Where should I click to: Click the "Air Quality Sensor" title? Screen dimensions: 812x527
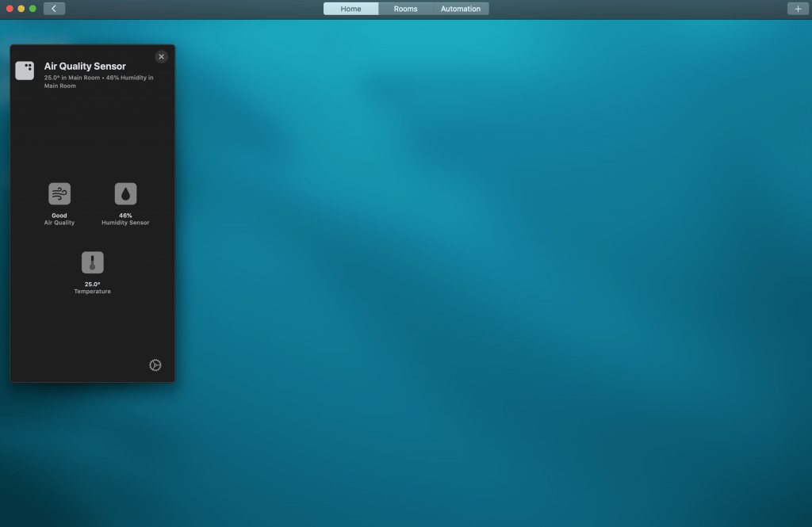click(x=85, y=67)
